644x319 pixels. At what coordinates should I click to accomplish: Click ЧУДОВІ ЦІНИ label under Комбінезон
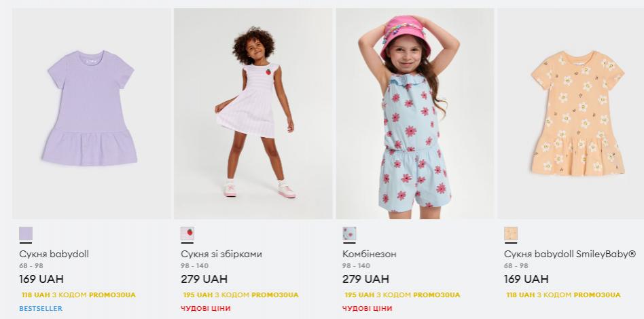click(368, 308)
